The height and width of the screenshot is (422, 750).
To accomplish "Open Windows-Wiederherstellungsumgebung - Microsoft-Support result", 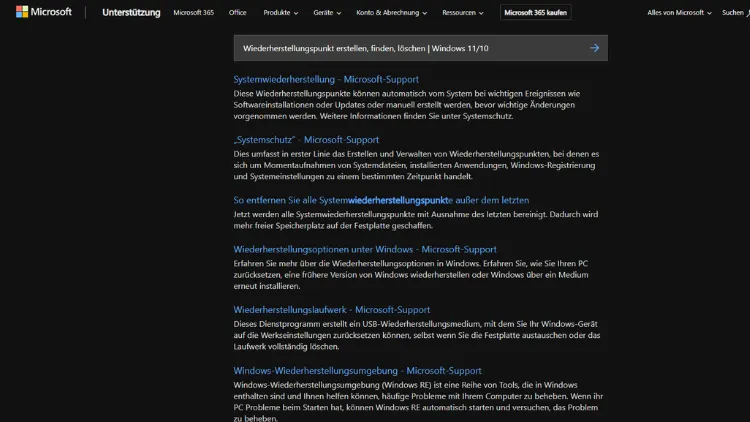I will [357, 370].
